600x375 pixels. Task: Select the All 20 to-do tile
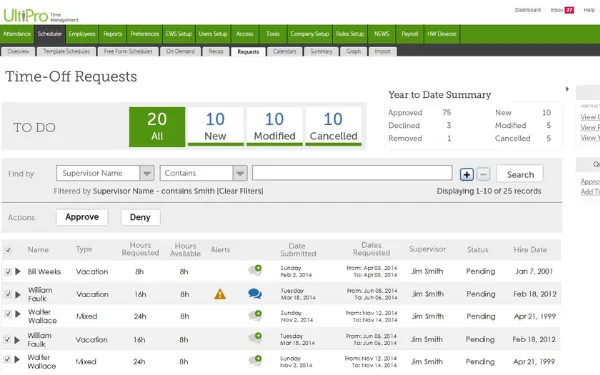click(157, 127)
